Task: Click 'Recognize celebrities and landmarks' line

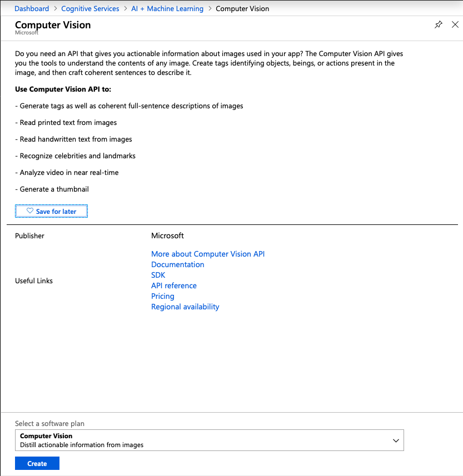Action: 76,156
